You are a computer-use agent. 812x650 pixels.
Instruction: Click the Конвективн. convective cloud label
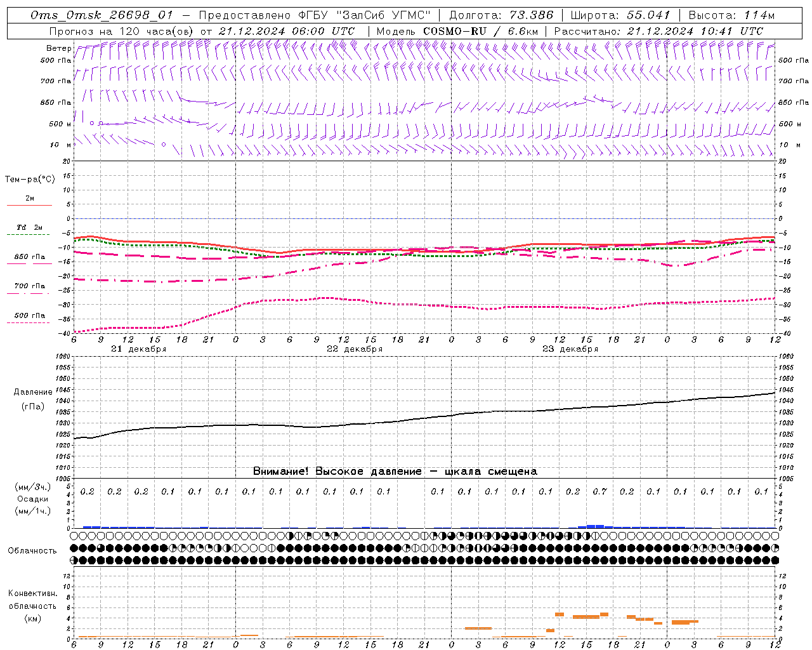coord(33,594)
